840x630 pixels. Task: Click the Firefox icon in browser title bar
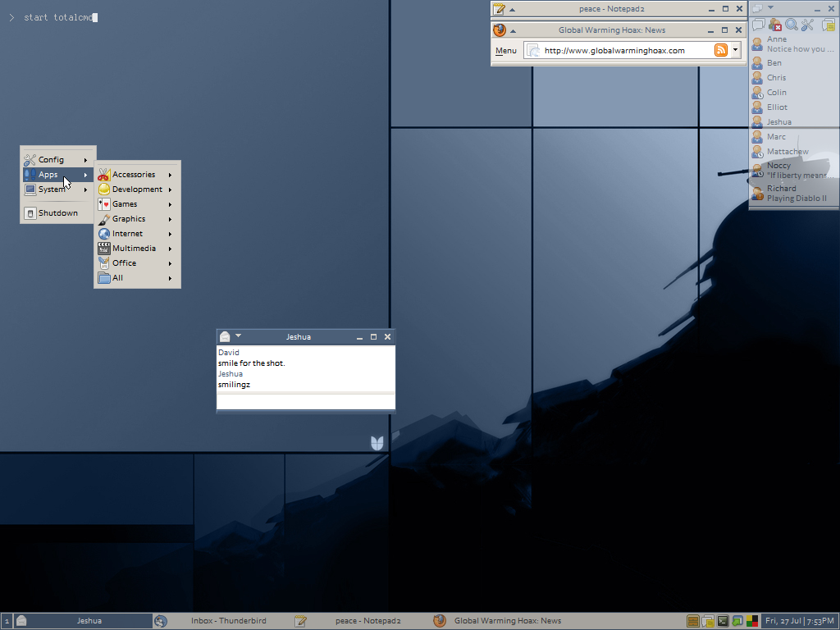[499, 30]
